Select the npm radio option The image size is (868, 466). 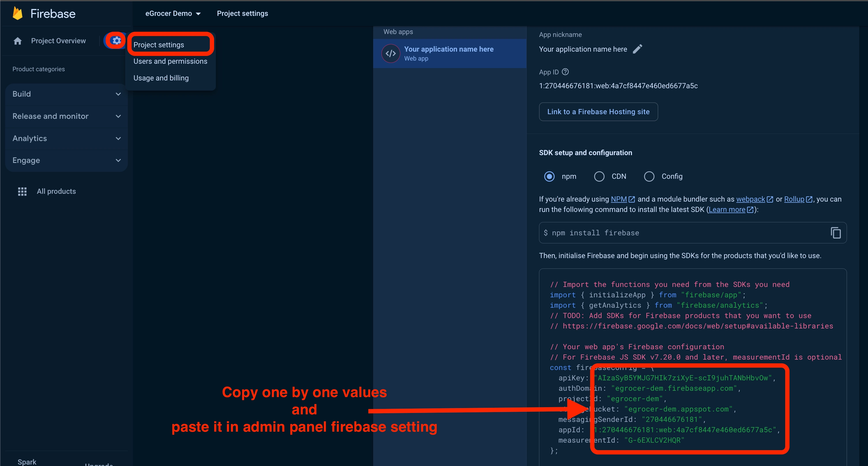pos(549,176)
